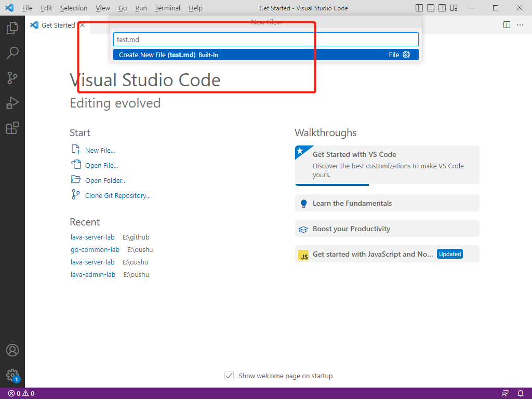Open the Accounts menu icon

[x=12, y=350]
